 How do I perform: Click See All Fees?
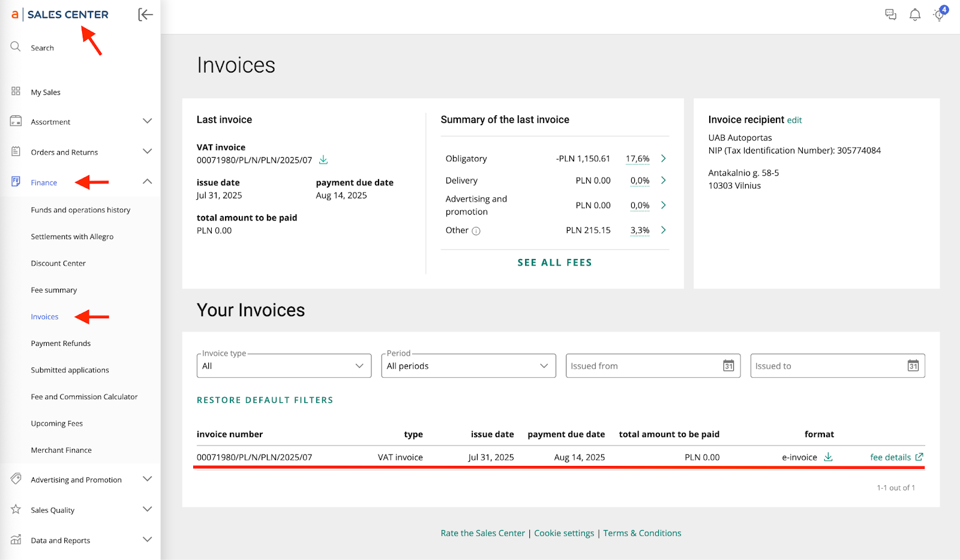555,263
